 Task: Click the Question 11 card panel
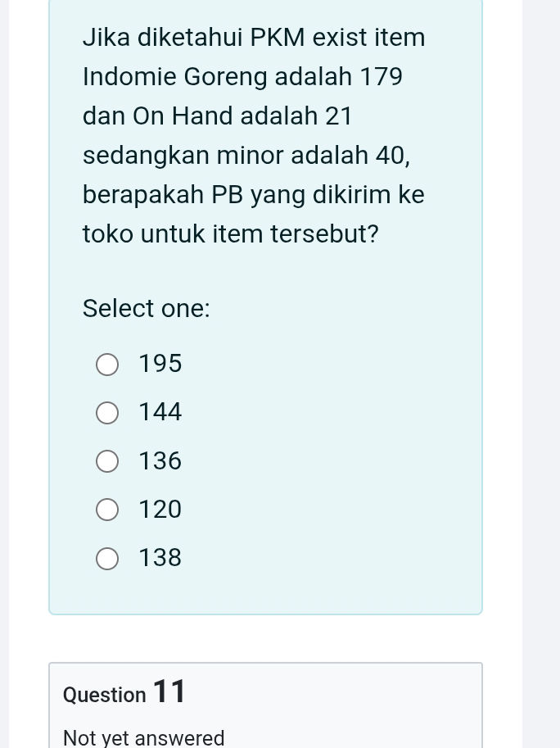(x=265, y=705)
